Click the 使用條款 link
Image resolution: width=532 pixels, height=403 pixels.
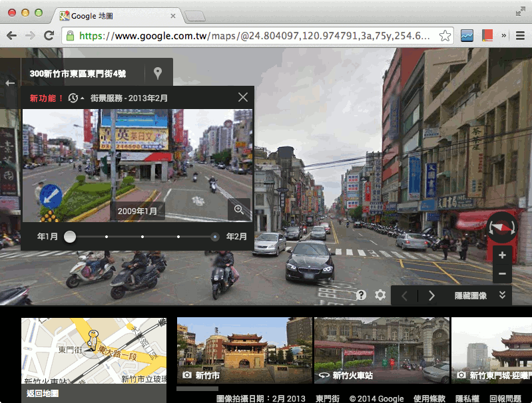(x=429, y=398)
